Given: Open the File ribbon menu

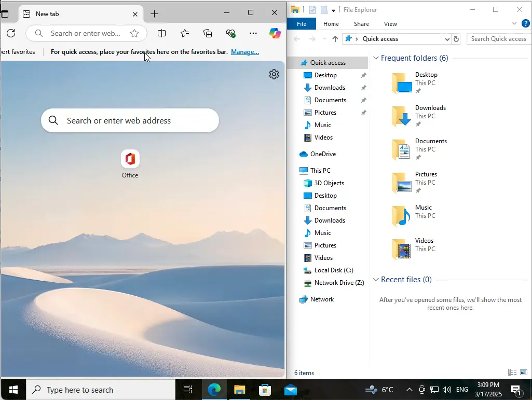Looking at the screenshot, I should point(301,24).
